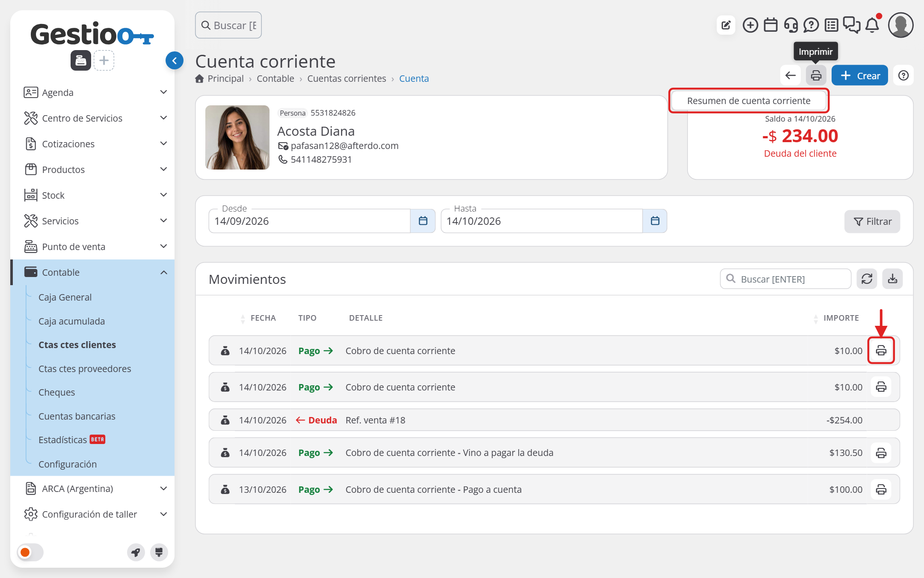Image resolution: width=924 pixels, height=578 pixels.
Task: Select Resumen de cuenta corriente option
Action: pos(749,101)
